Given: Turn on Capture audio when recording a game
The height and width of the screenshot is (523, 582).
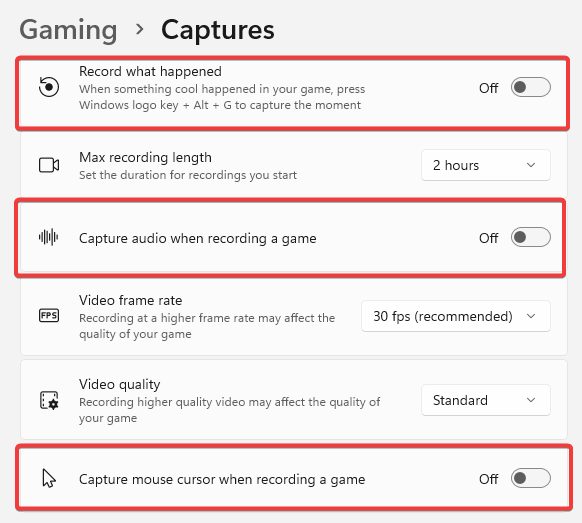Looking at the screenshot, I should pos(530,237).
